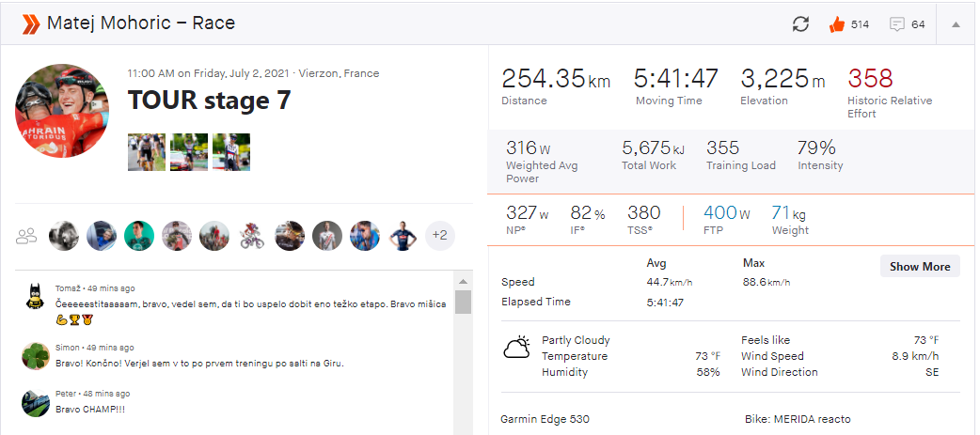Image resolution: width=980 pixels, height=435 pixels.
Task: Click the group athletes icon
Action: (26, 236)
